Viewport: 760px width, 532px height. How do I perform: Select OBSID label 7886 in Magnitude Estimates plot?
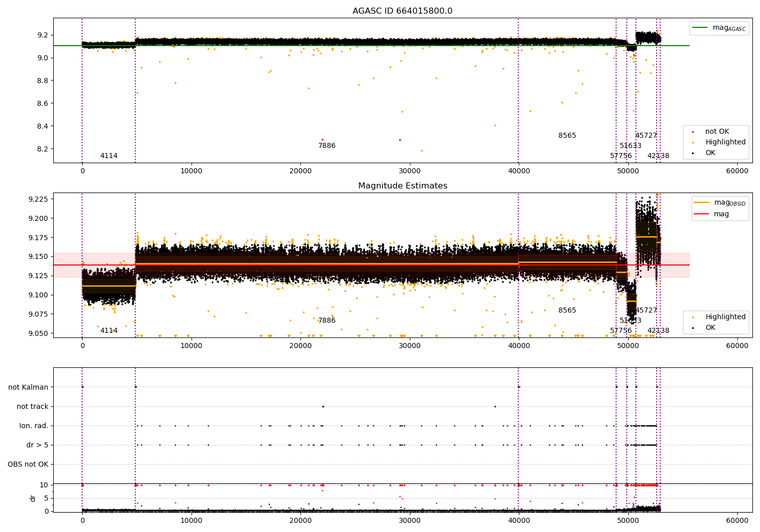(327, 321)
